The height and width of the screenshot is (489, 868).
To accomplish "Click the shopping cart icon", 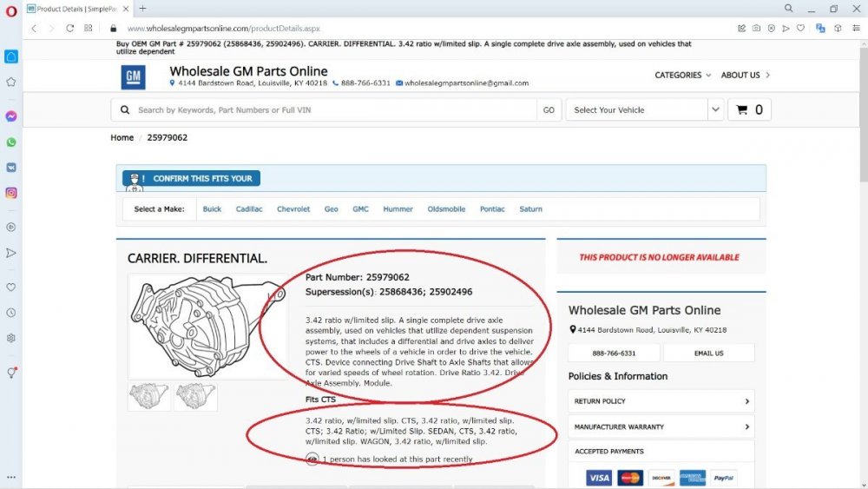I will (x=742, y=109).
